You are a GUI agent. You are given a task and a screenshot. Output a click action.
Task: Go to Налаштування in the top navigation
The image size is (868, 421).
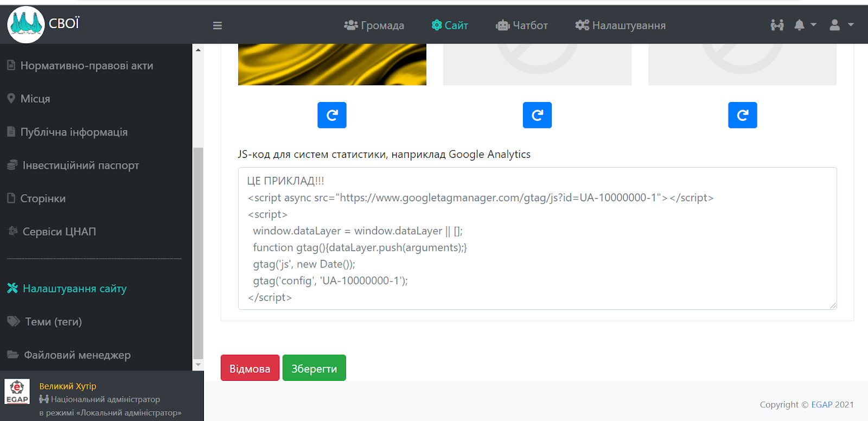tap(621, 25)
